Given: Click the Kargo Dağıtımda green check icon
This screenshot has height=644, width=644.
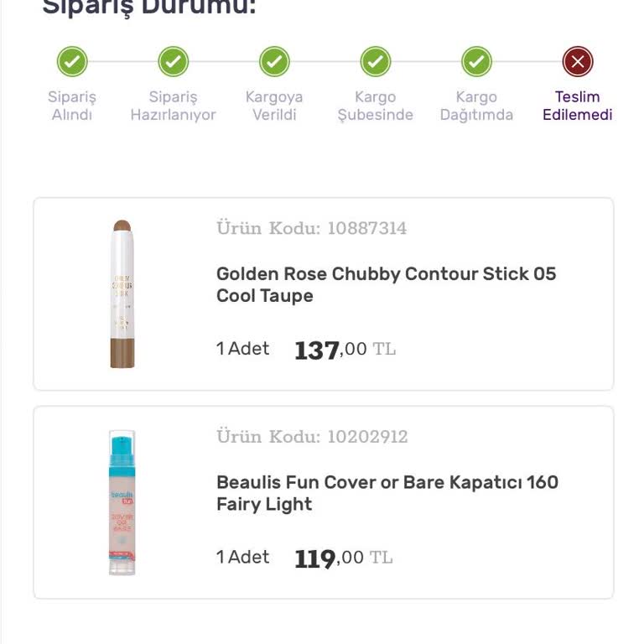Looking at the screenshot, I should click(476, 61).
